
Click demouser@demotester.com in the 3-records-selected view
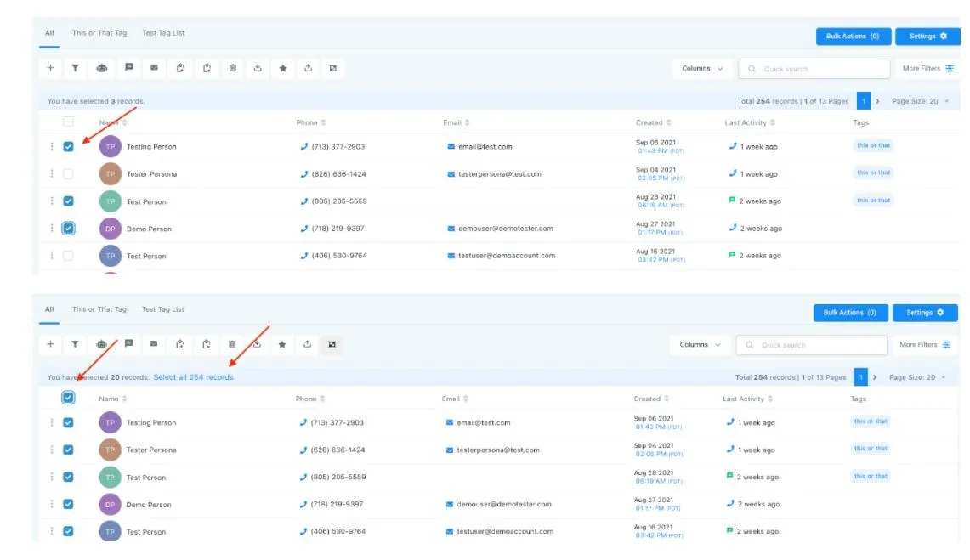[506, 228]
